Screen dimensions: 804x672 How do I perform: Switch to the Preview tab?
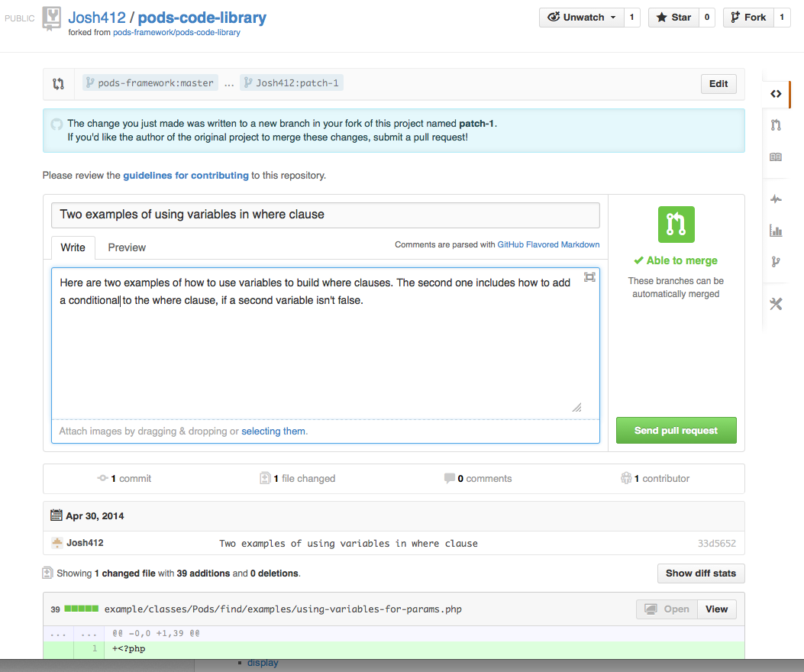click(127, 247)
